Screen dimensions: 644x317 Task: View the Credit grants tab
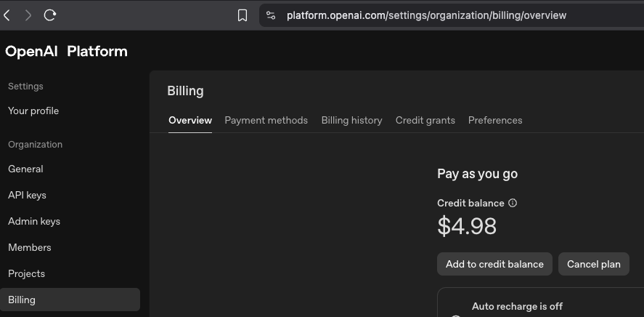coord(425,121)
